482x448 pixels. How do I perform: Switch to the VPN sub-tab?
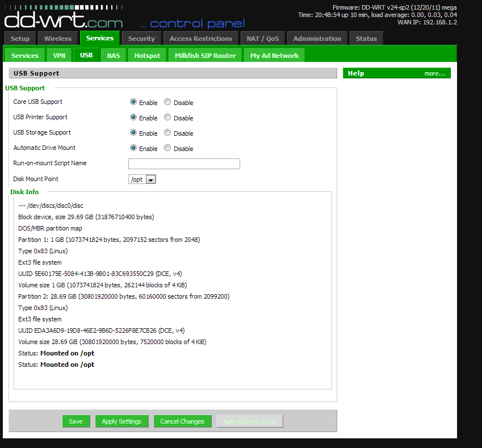click(x=60, y=55)
